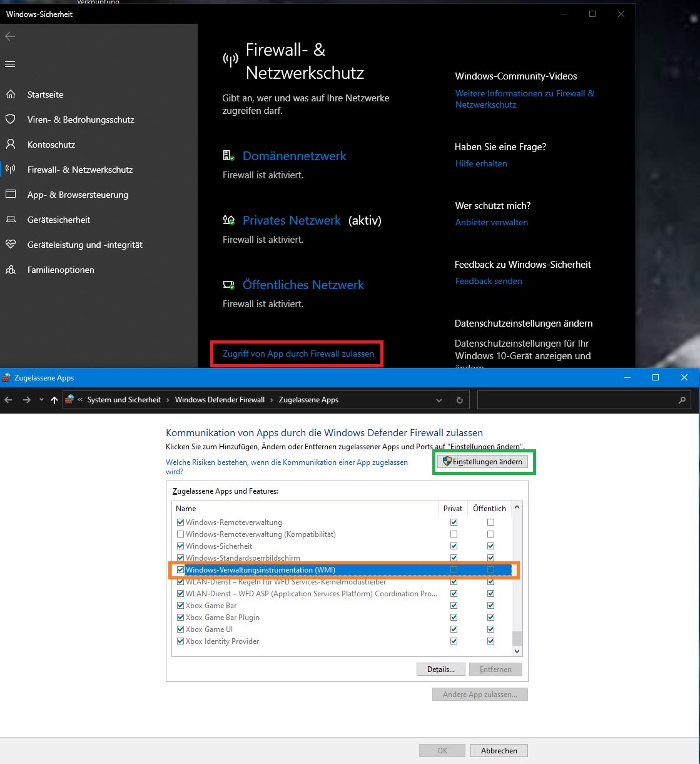The height and width of the screenshot is (764, 700).
Task: Open Domänennetzwerk settings link
Action: [294, 156]
